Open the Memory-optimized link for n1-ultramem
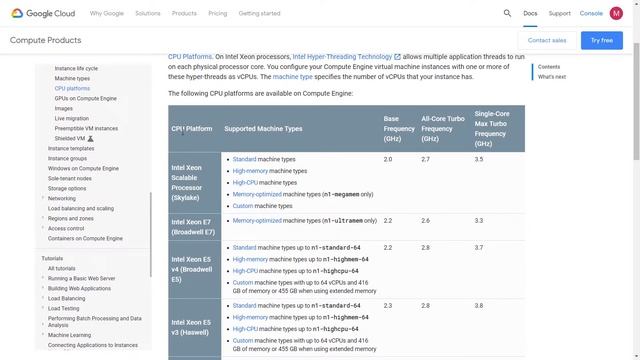 (257, 221)
